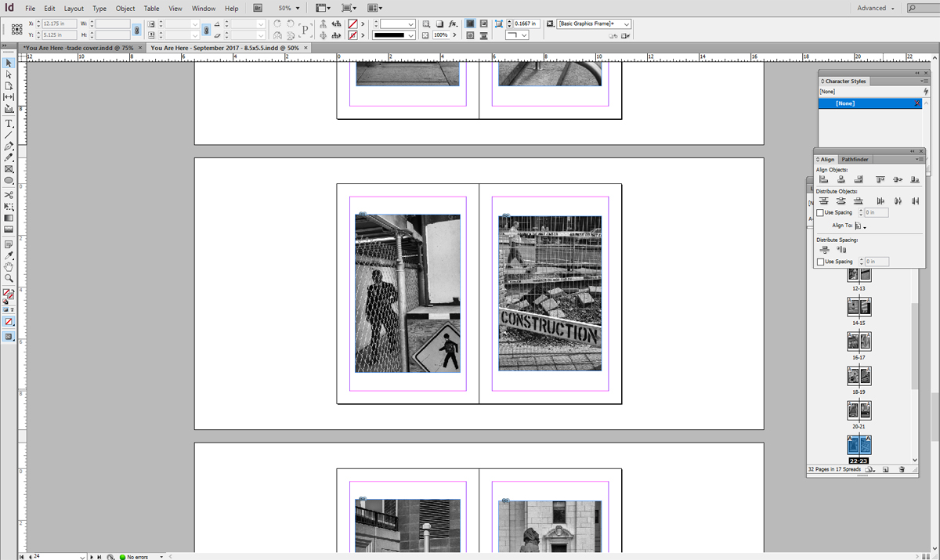Click Align Right Edges in Align panel

tap(859, 179)
